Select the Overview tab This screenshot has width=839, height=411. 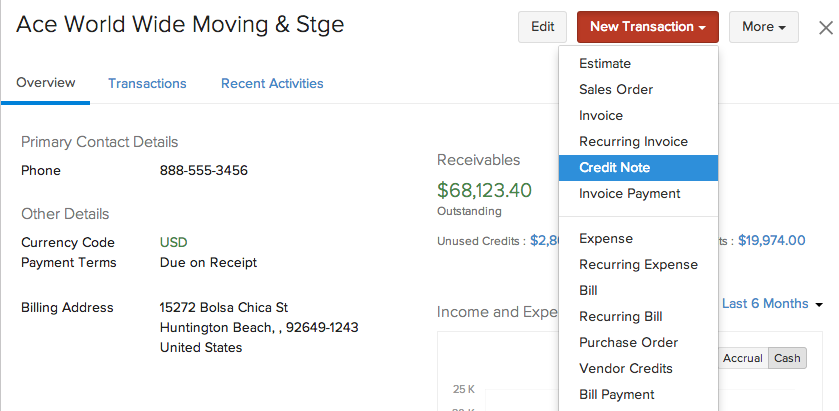46,83
